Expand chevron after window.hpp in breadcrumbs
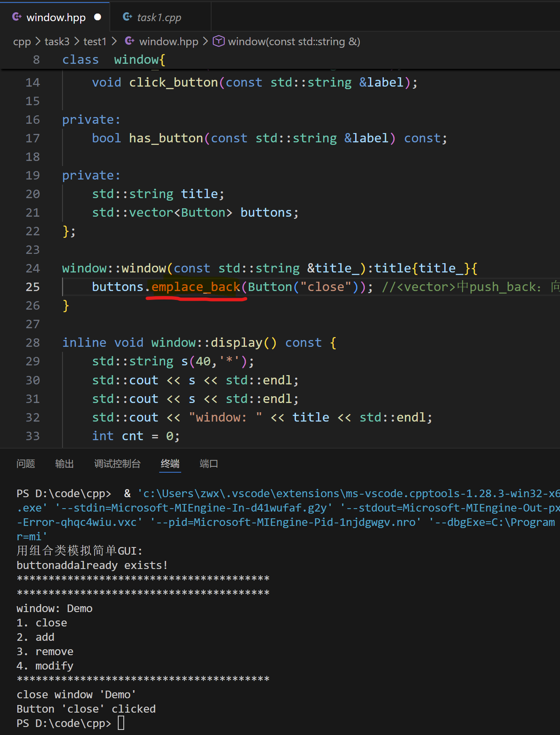The image size is (560, 735). pyautogui.click(x=206, y=41)
